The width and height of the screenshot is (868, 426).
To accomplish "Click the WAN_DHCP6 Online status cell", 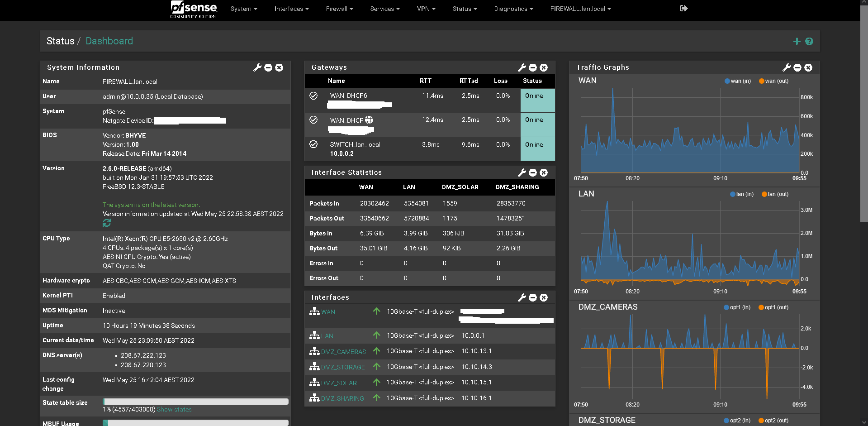I will [537, 101].
